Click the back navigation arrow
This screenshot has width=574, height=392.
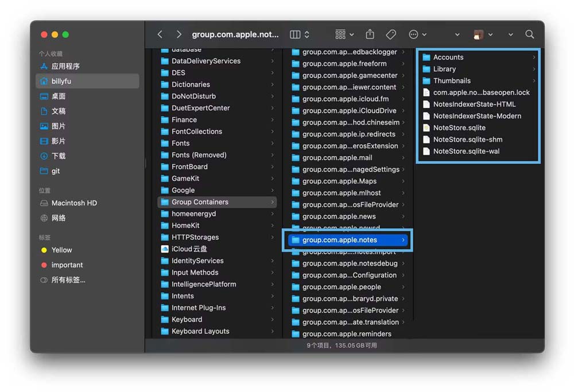click(x=160, y=34)
